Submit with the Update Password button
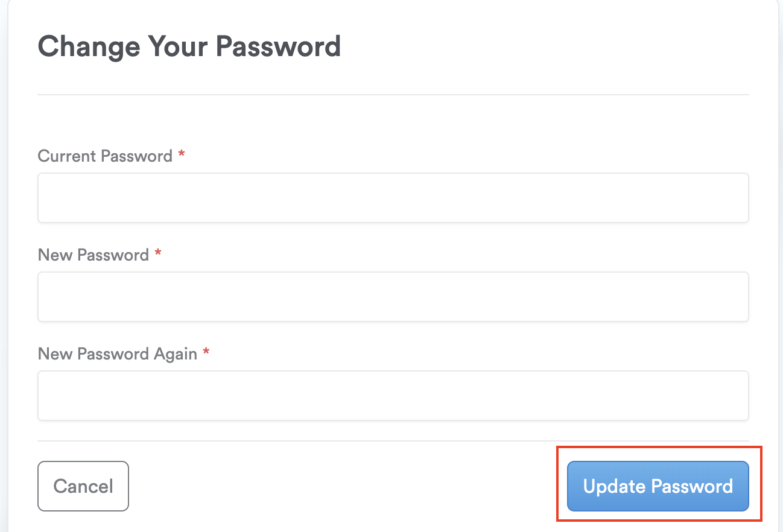This screenshot has height=532, width=783. coord(658,486)
